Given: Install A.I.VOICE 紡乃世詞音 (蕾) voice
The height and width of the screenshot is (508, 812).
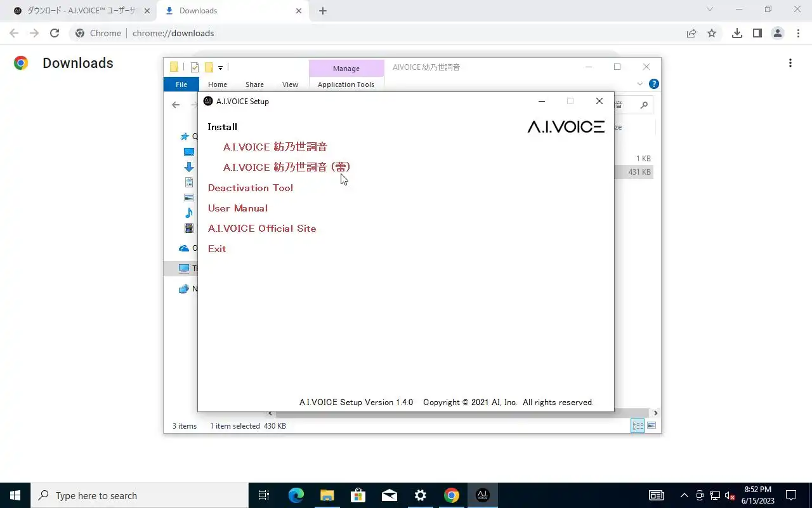Looking at the screenshot, I should [x=287, y=167].
